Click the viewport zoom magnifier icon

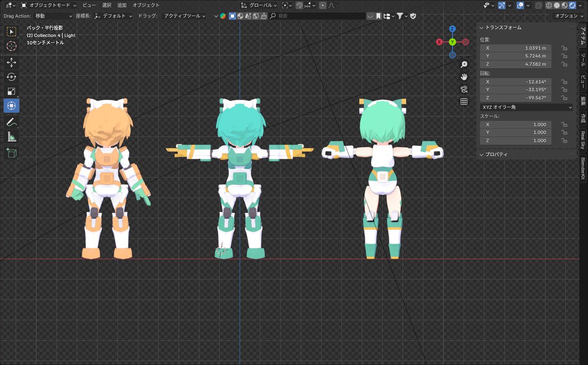(464, 64)
